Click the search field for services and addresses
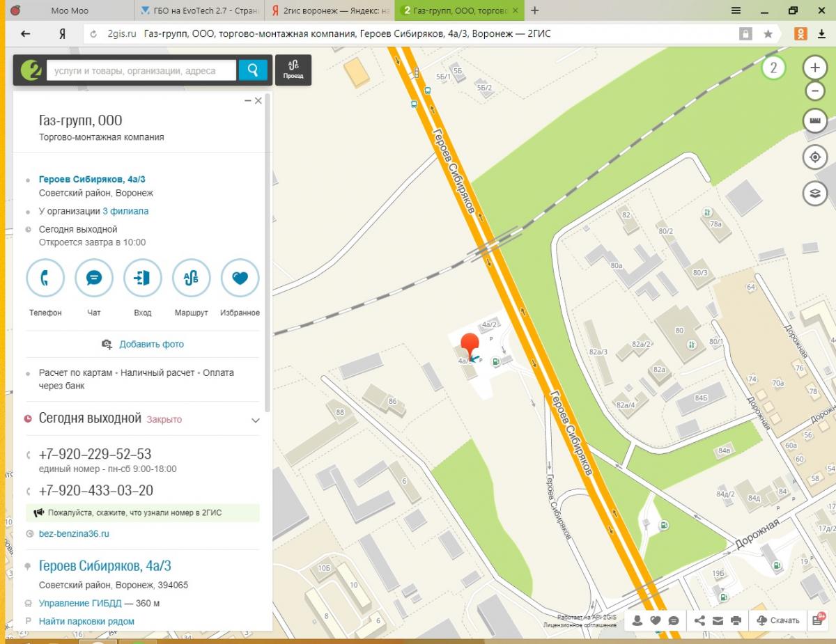This screenshot has width=836, height=644. (x=141, y=70)
